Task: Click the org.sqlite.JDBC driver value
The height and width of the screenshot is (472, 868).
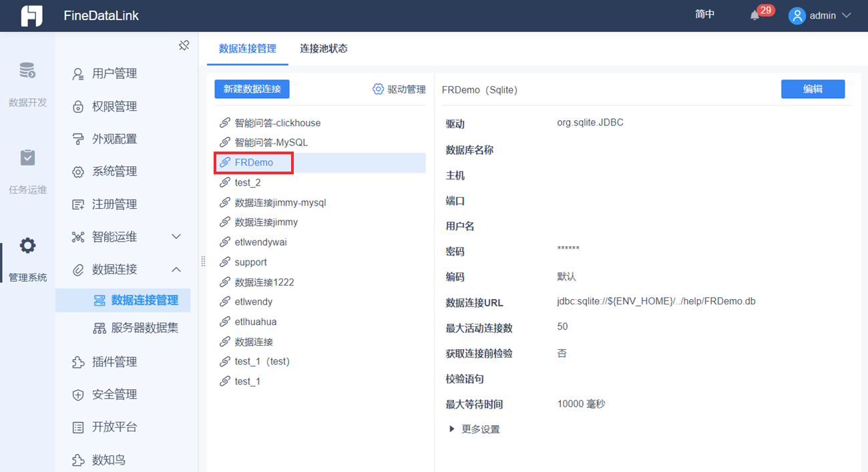Action: pyautogui.click(x=590, y=123)
